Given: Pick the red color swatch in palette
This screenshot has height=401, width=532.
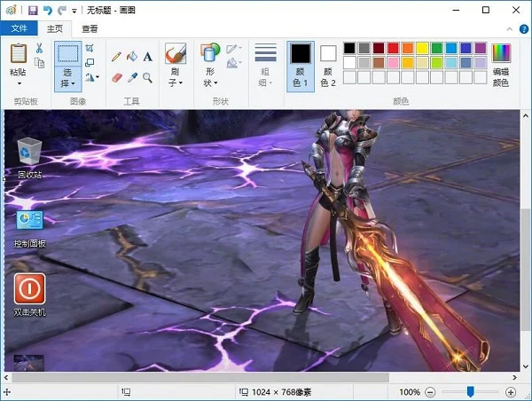Looking at the screenshot, I should 394,48.
